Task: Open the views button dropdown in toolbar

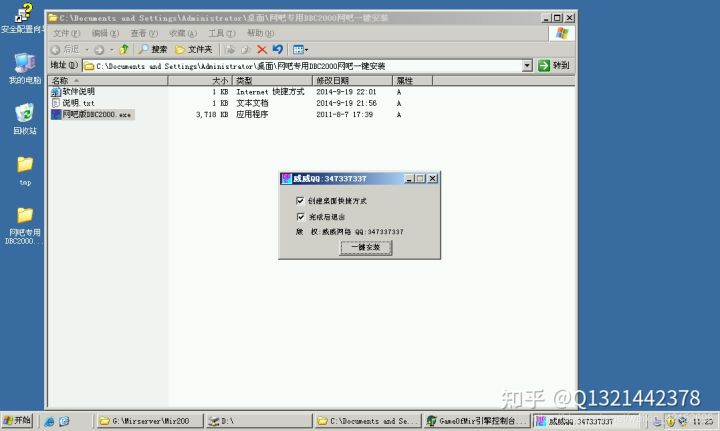Action: click(x=300, y=49)
